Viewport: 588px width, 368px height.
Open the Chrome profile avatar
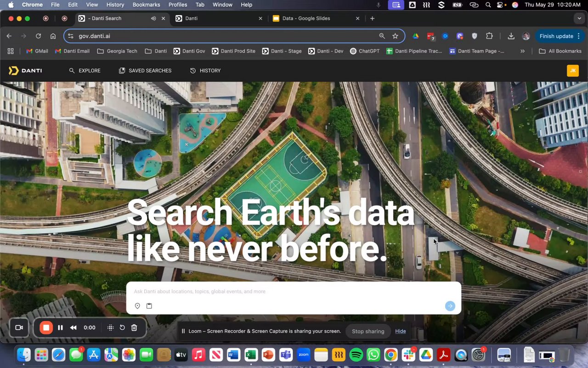[x=526, y=36]
